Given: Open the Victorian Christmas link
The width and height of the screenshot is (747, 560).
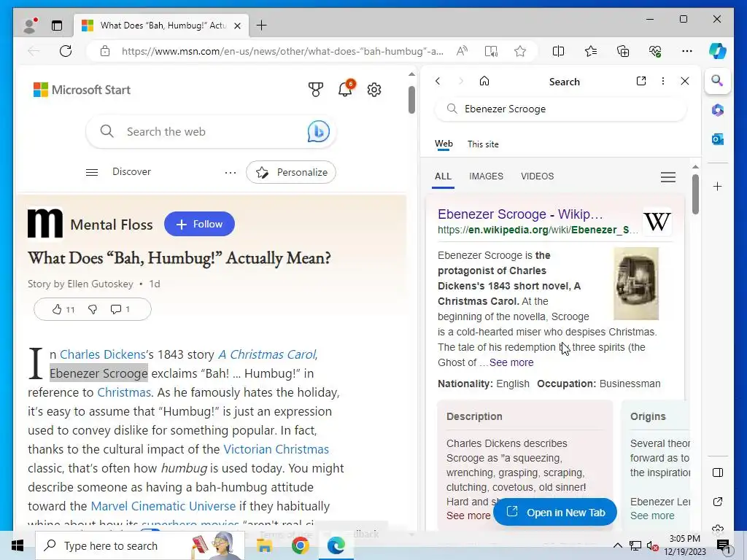Looking at the screenshot, I should (276, 449).
